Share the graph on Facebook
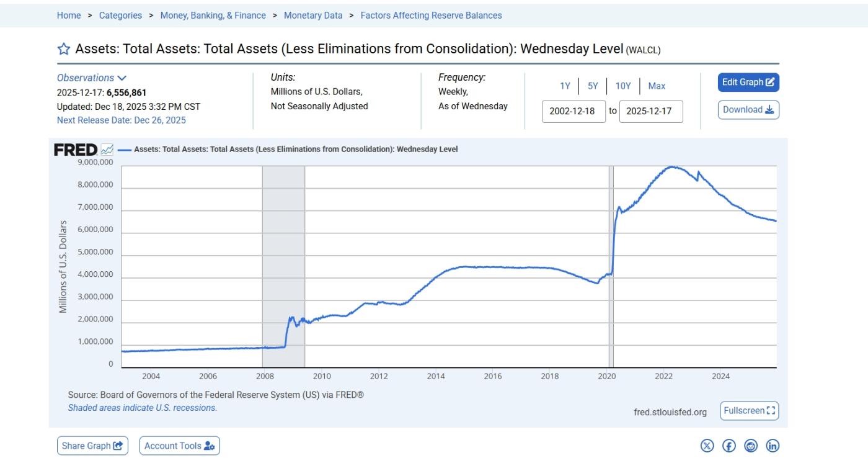 (x=729, y=446)
